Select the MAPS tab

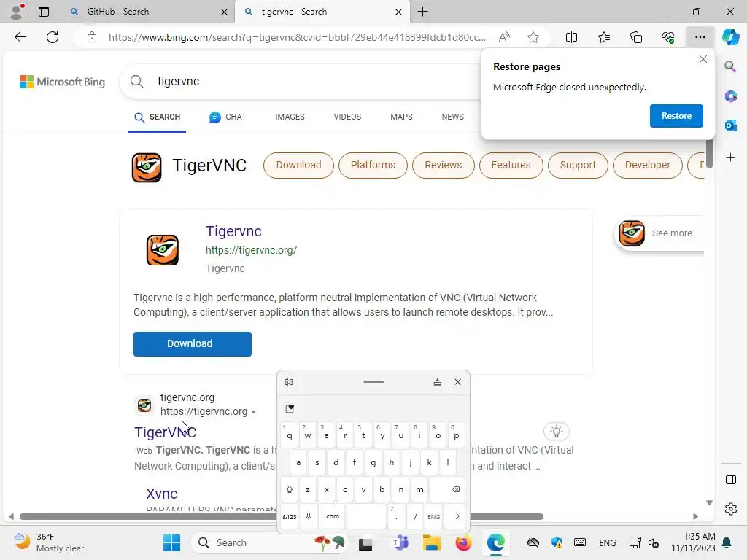point(401,117)
